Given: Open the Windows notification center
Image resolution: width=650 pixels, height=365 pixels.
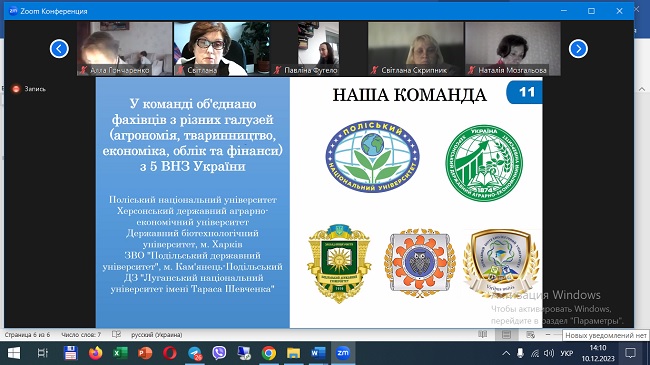Looking at the screenshot, I should coord(630,353).
